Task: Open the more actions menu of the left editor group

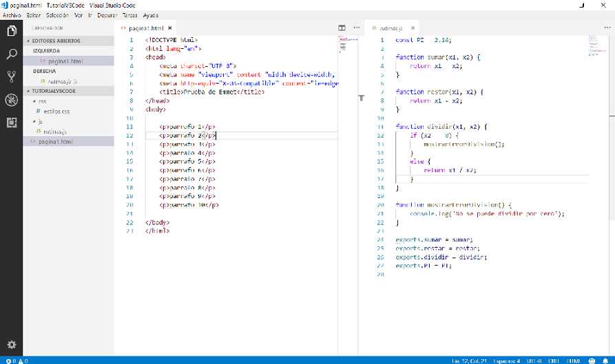Action: [x=357, y=28]
